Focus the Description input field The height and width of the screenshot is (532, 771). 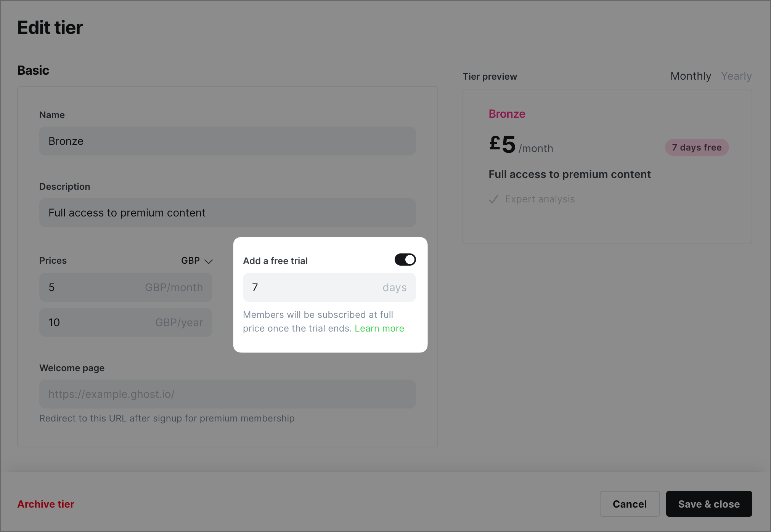click(x=227, y=213)
